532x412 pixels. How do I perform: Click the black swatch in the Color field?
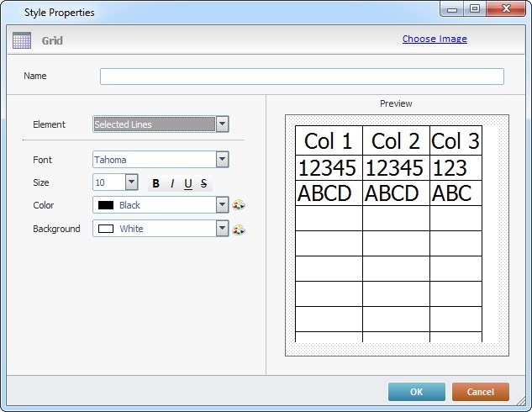[x=106, y=205]
